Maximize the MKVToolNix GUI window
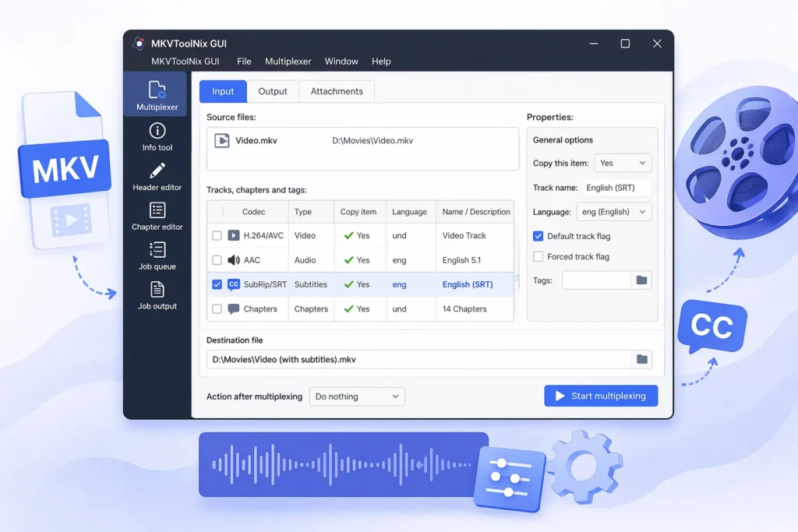Screen dimensions: 798x532 click(625, 44)
